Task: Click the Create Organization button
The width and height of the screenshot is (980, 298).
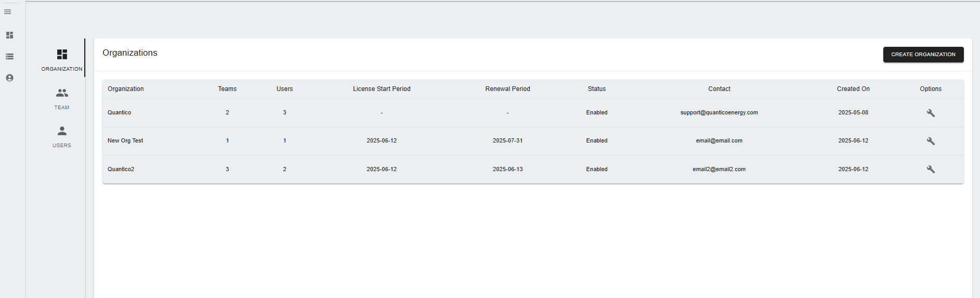Action: coord(923,55)
